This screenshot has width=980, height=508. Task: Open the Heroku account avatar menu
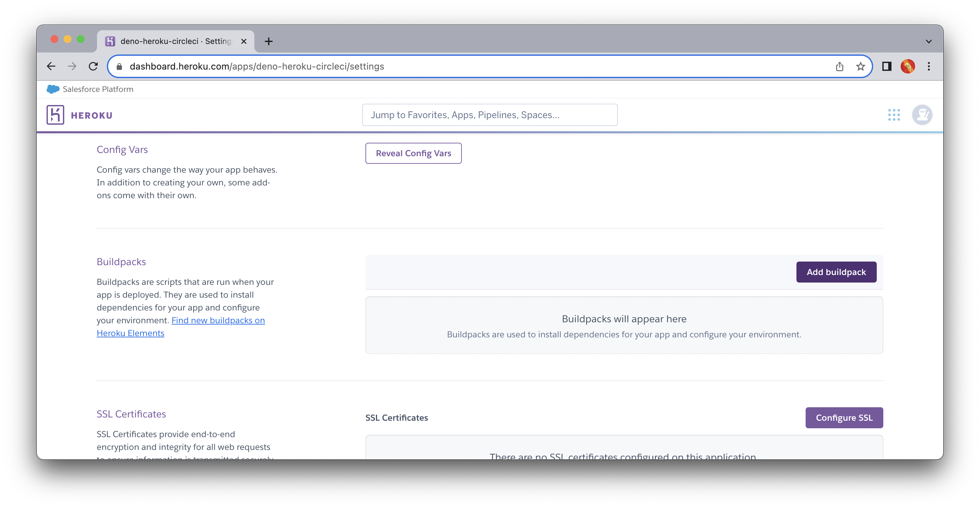point(922,115)
